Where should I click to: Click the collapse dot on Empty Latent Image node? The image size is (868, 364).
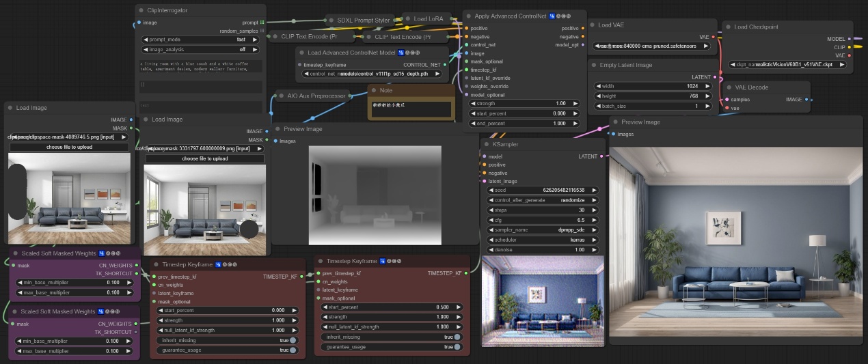click(x=592, y=65)
